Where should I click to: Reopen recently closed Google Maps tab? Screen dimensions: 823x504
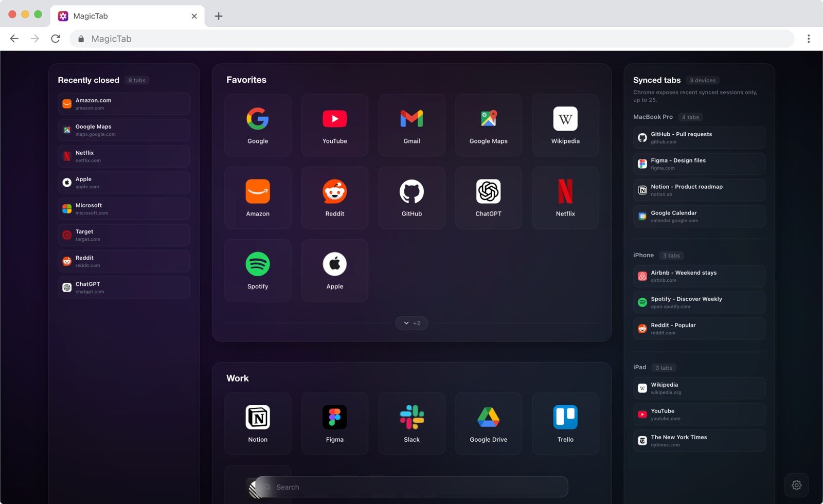(x=124, y=130)
